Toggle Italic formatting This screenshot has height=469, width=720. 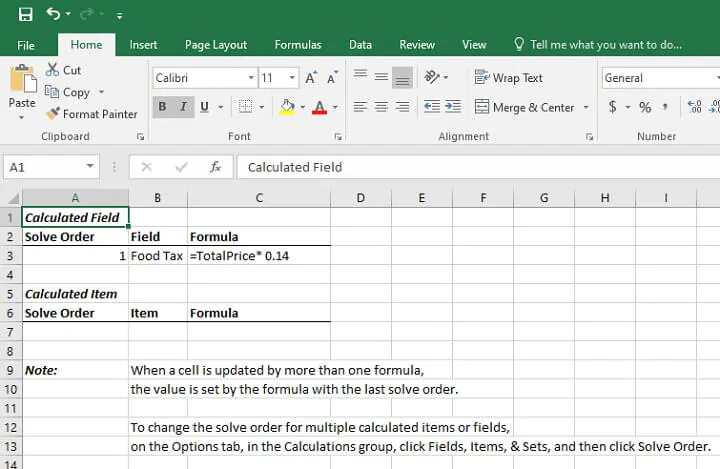184,107
